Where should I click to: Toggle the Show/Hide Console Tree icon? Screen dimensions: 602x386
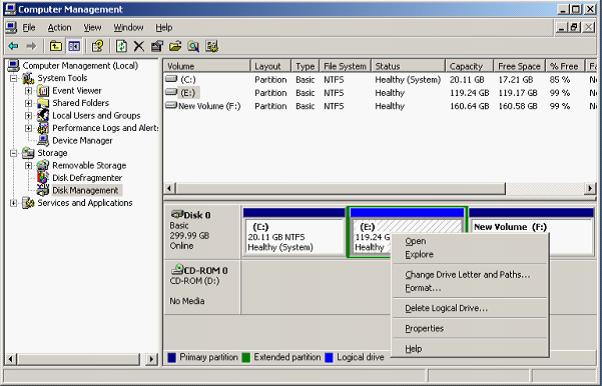click(74, 46)
